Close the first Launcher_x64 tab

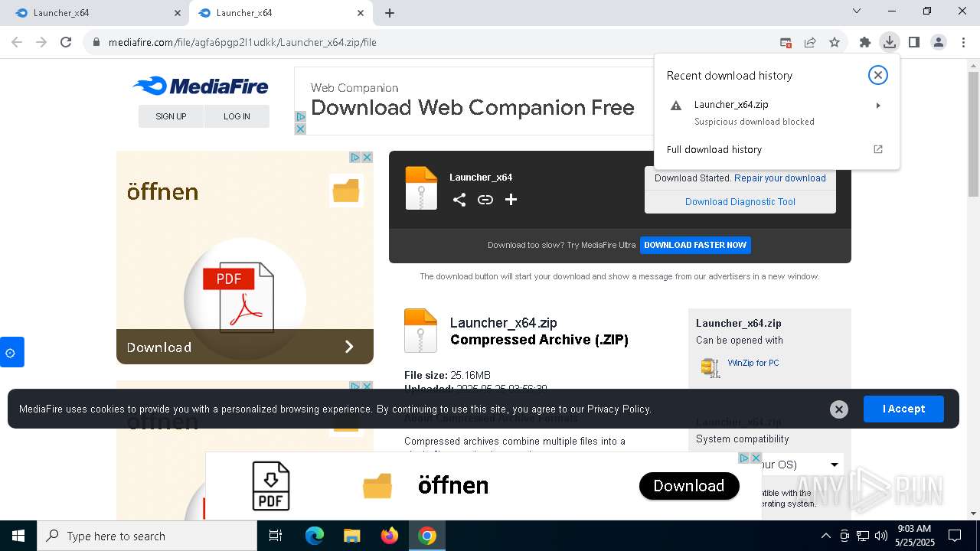pos(178,13)
